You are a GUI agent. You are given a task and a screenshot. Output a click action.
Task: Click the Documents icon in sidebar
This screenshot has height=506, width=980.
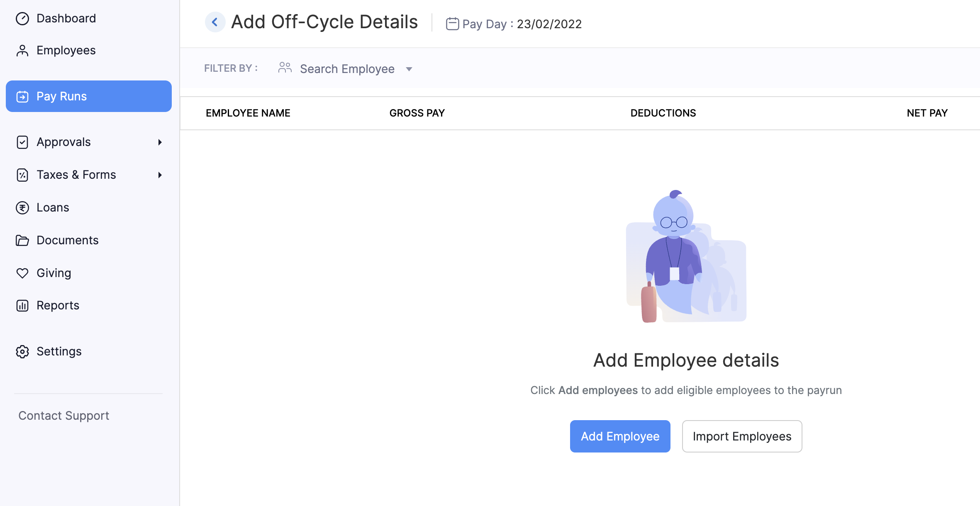(22, 240)
